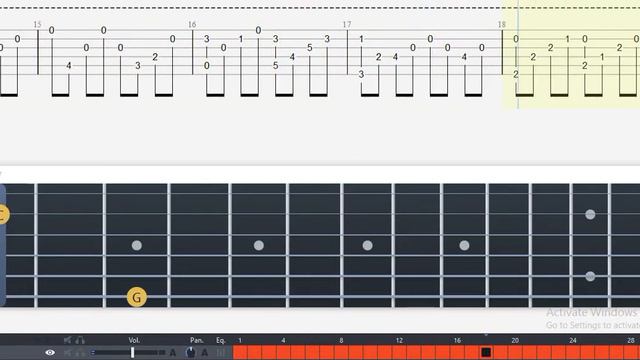Screen dimensions: 640x360
Task: Click the solo column header headphones icon
Action: (80, 340)
